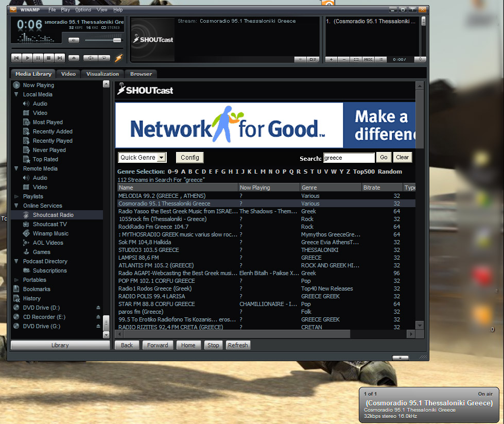Screen dimensions: 504x424
Task: Open Winamp Music service
Action: (50, 233)
